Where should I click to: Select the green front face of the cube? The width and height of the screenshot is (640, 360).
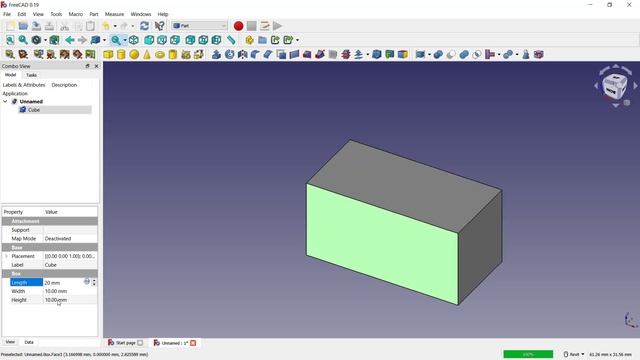point(382,244)
